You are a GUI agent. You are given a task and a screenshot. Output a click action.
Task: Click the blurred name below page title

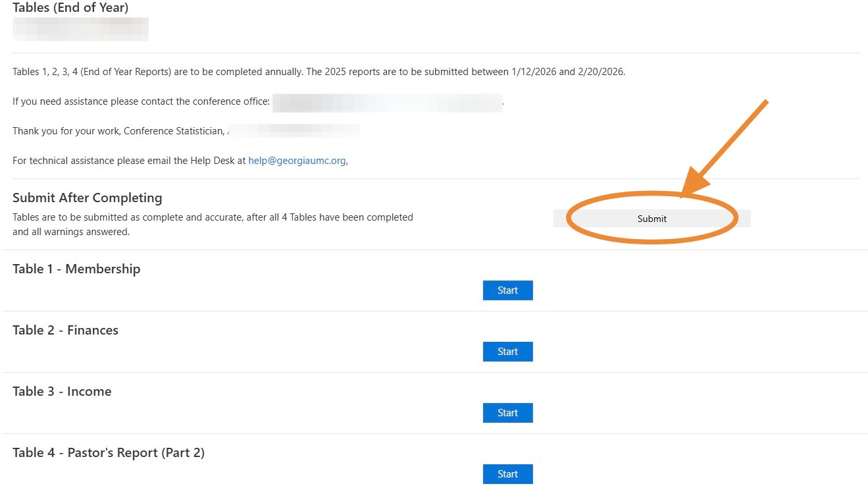click(x=80, y=29)
